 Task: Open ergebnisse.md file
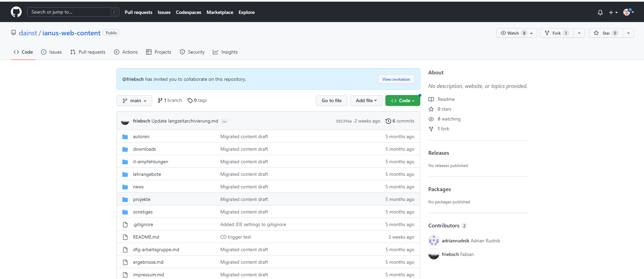click(x=148, y=262)
